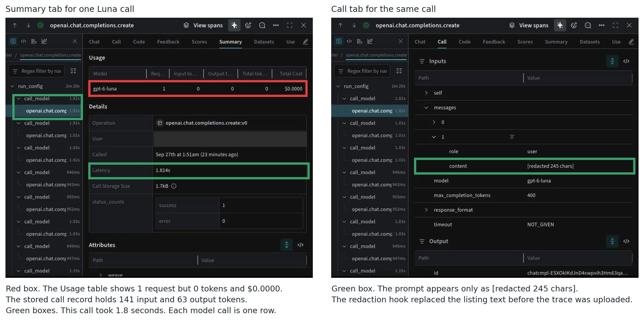Open the comment bubble icon in left Summary panel

pyautogui.click(x=262, y=25)
